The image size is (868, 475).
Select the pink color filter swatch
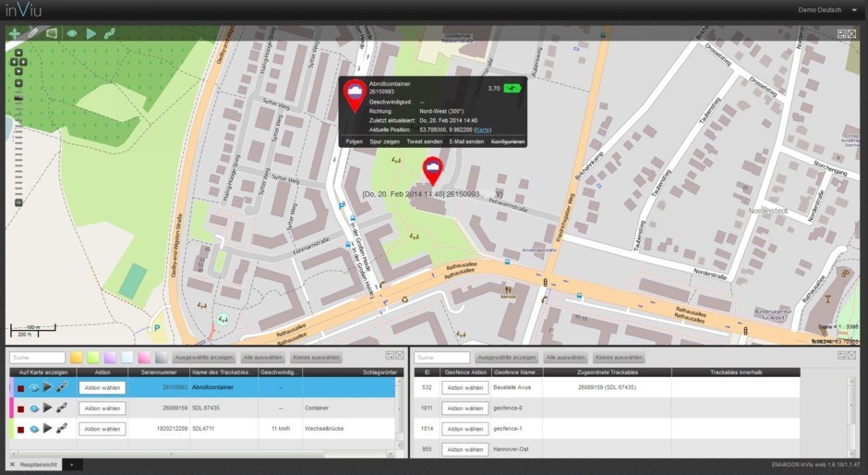tap(144, 358)
